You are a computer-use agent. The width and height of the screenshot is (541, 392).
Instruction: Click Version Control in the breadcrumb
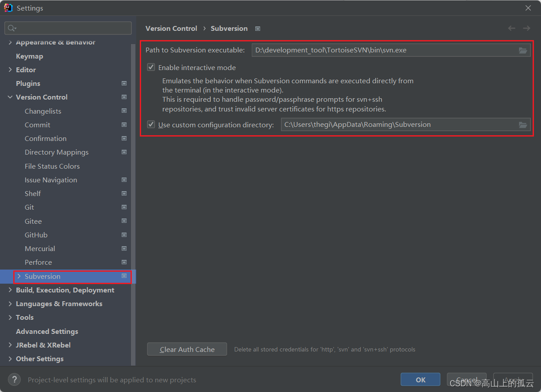point(171,28)
